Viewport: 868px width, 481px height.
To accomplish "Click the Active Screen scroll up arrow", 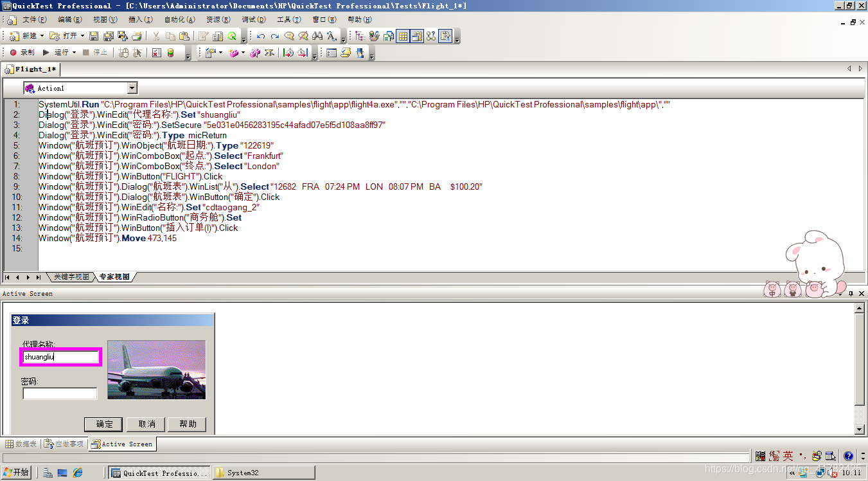I will [860, 308].
